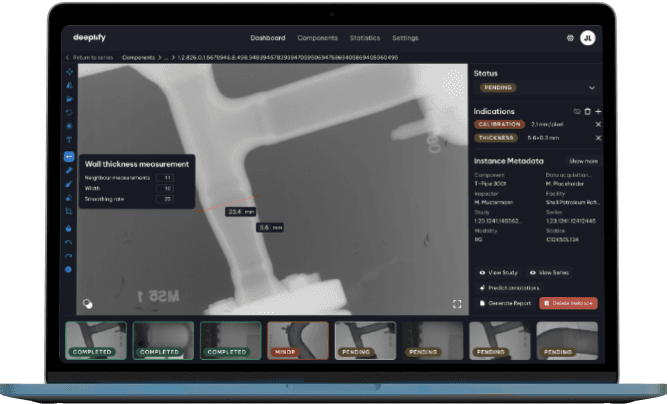Enter fullscreen with the expand icon
This screenshot has height=404, width=668.
[457, 304]
